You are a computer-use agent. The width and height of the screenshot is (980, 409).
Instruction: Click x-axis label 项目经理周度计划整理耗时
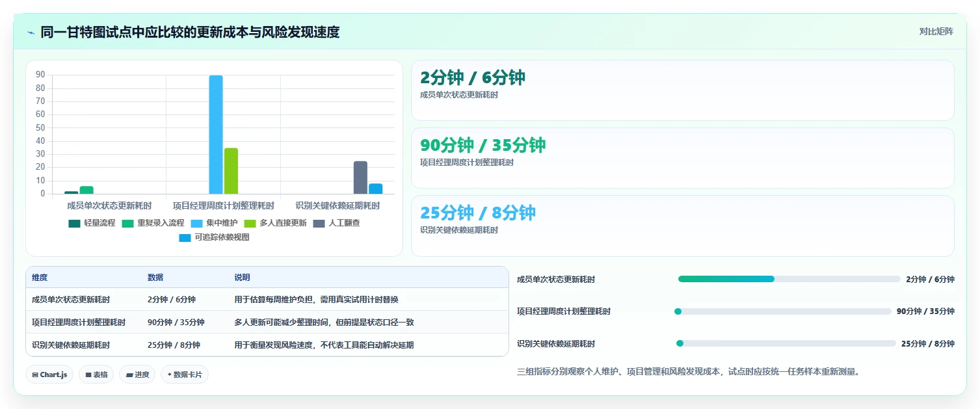click(x=224, y=205)
